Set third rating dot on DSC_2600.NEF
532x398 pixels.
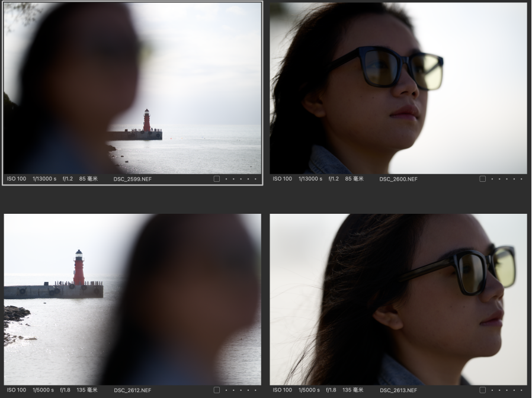pyautogui.click(x=507, y=179)
